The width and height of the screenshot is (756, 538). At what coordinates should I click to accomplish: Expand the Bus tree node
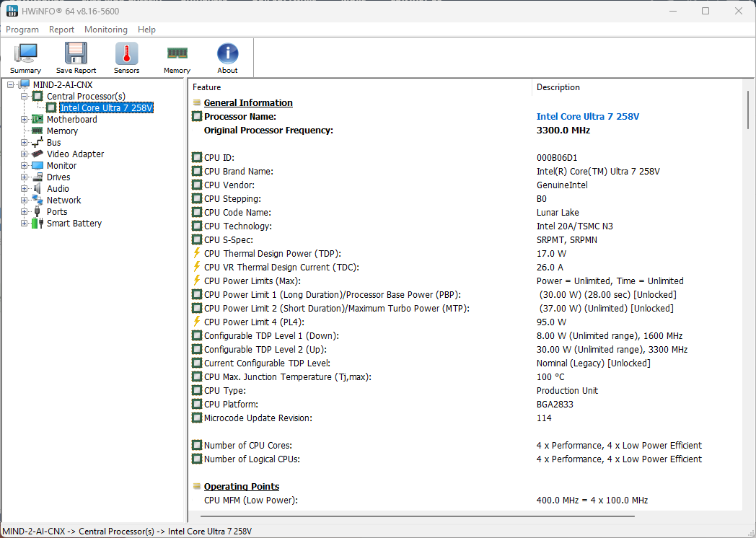click(24, 143)
